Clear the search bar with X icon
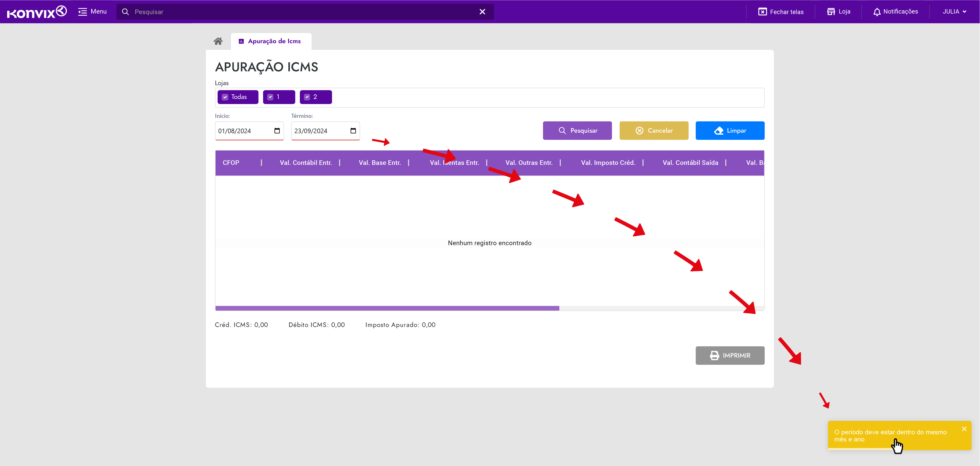 click(x=482, y=12)
